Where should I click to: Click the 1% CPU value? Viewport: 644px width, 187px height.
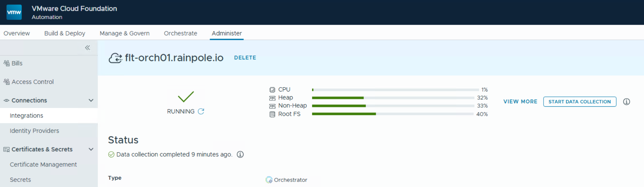click(485, 90)
